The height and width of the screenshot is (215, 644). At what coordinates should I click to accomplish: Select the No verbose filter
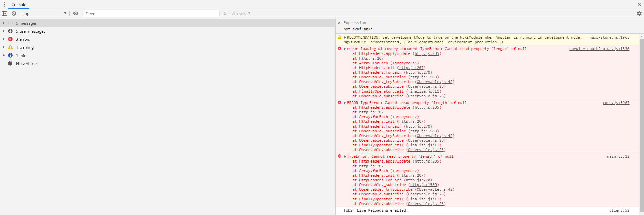click(26, 64)
